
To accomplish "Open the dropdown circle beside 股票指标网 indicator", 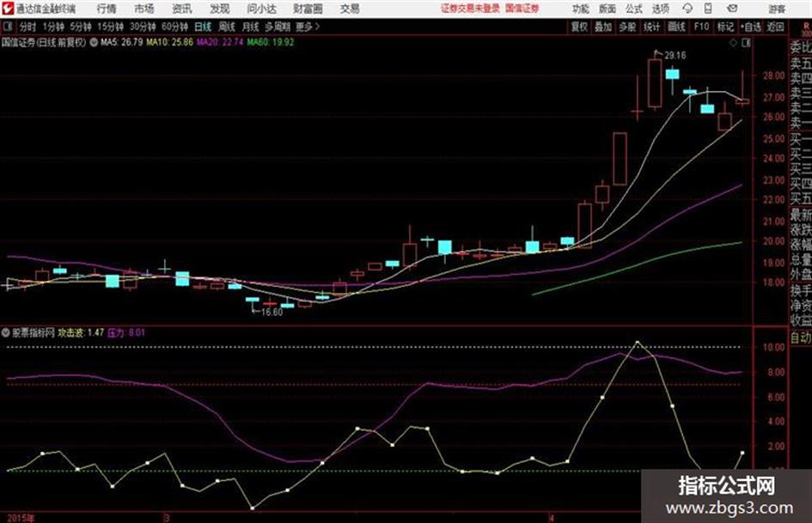I will (x=6, y=332).
